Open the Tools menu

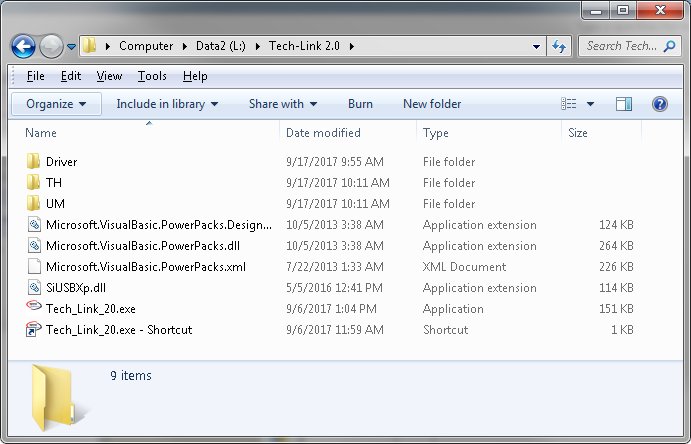(152, 76)
